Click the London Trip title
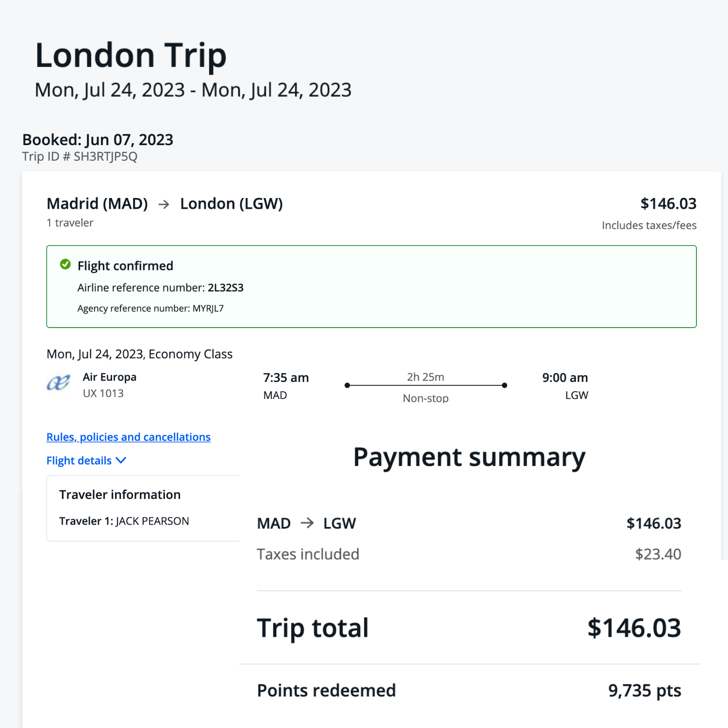Image resolution: width=728 pixels, height=728 pixels. (x=131, y=55)
